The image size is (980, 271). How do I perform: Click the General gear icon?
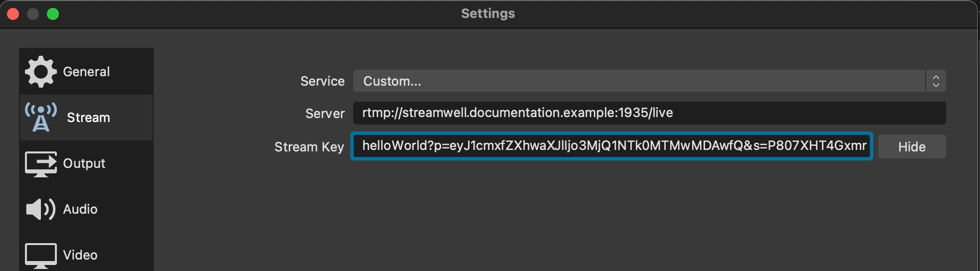(41, 72)
